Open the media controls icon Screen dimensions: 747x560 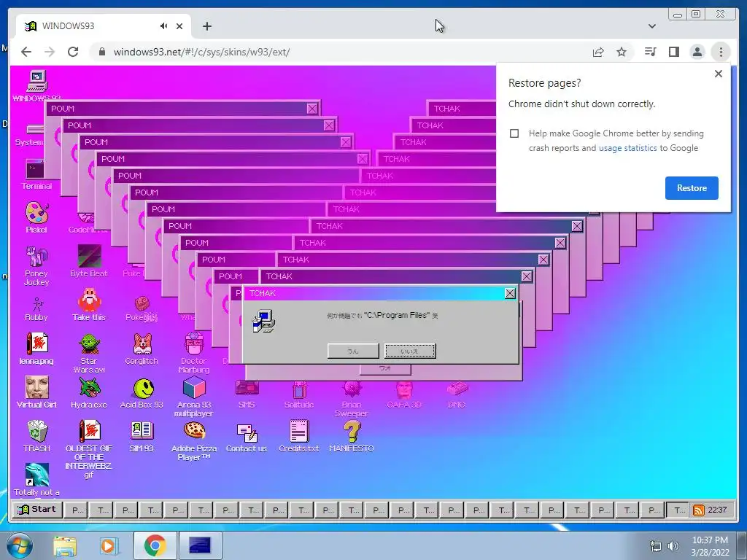coord(650,52)
